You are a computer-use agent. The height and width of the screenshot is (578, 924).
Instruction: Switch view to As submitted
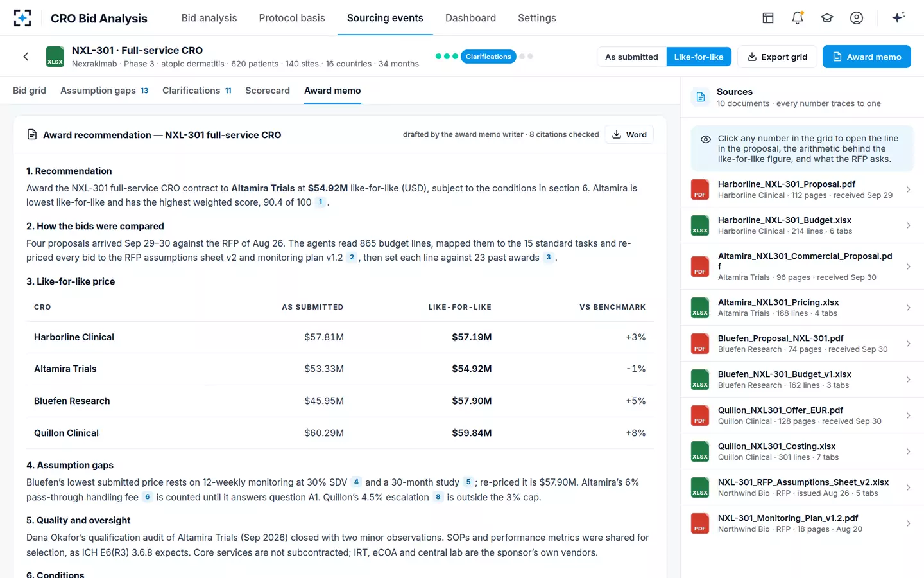[631, 57]
